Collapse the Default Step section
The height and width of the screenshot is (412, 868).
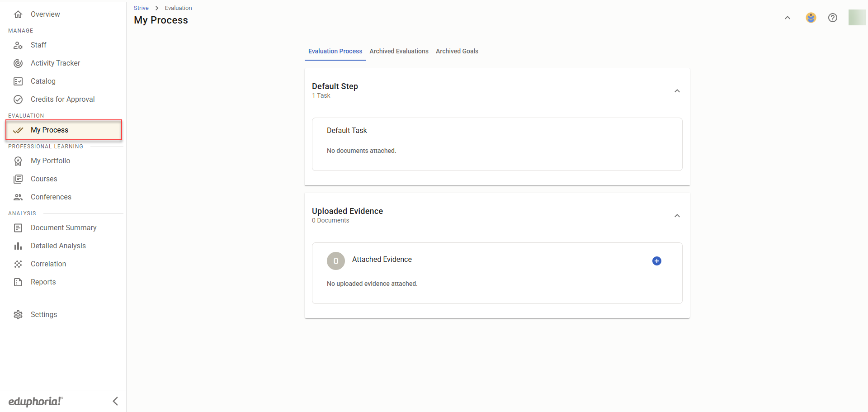click(x=677, y=91)
